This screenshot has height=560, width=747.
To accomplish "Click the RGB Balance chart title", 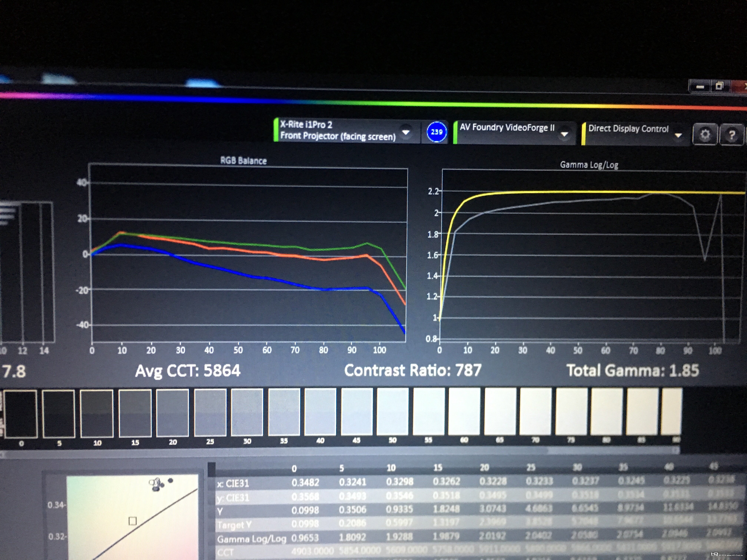I will (x=243, y=161).
